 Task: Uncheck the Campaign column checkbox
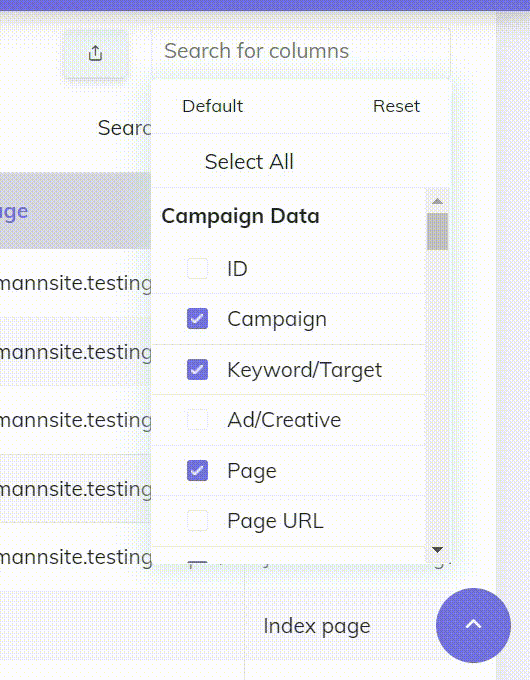coord(197,319)
